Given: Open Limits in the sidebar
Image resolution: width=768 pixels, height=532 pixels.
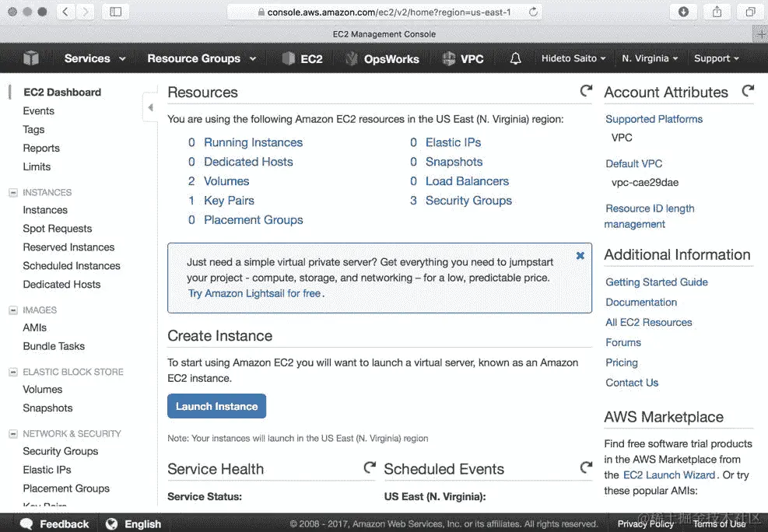Looking at the screenshot, I should (x=37, y=166).
